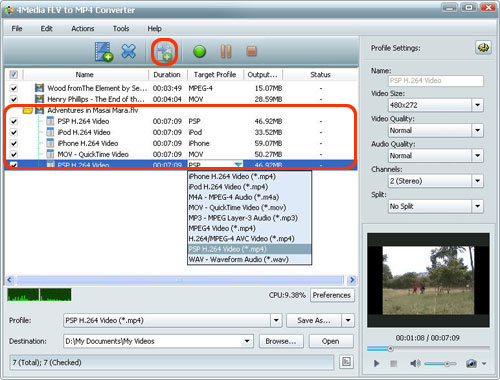The height and width of the screenshot is (380, 500).
Task: Open the Tools menu
Action: click(121, 29)
